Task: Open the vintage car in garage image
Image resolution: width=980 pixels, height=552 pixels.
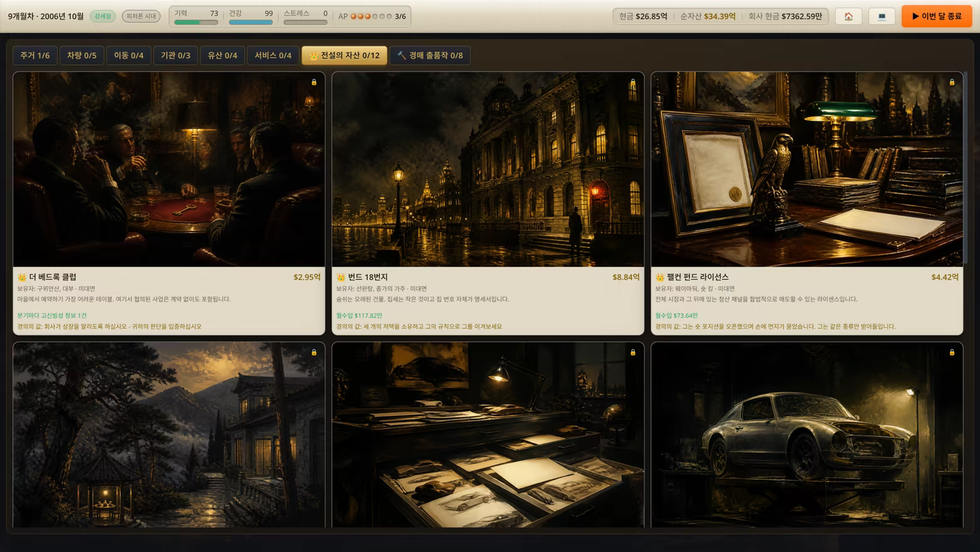Action: [807, 434]
